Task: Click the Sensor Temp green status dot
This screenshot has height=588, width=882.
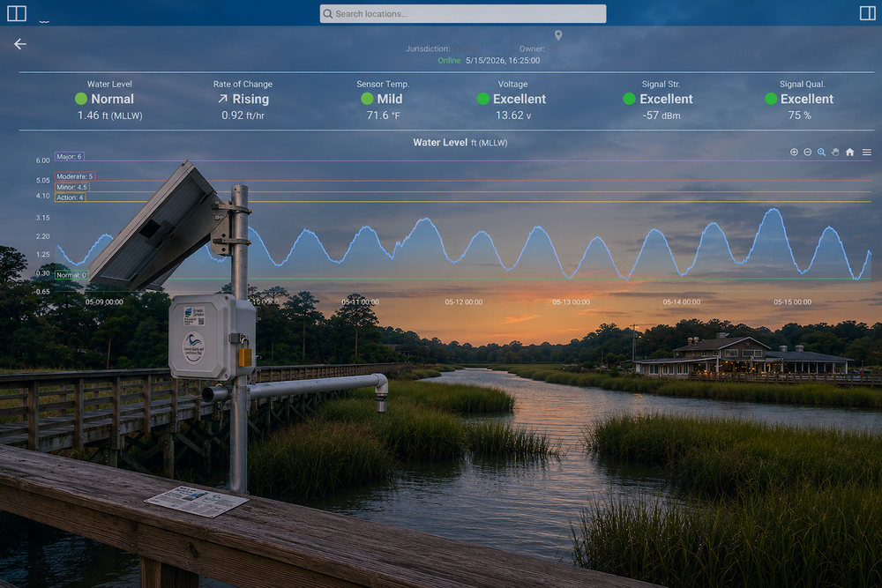Action: (x=367, y=99)
